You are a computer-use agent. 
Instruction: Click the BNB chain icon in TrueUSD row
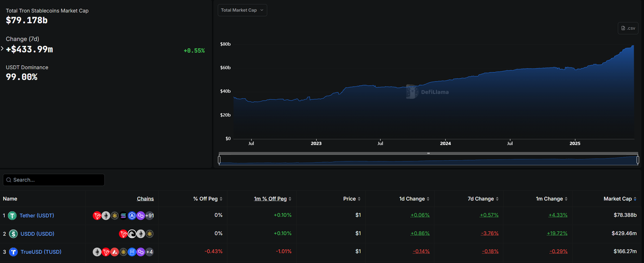tap(123, 252)
